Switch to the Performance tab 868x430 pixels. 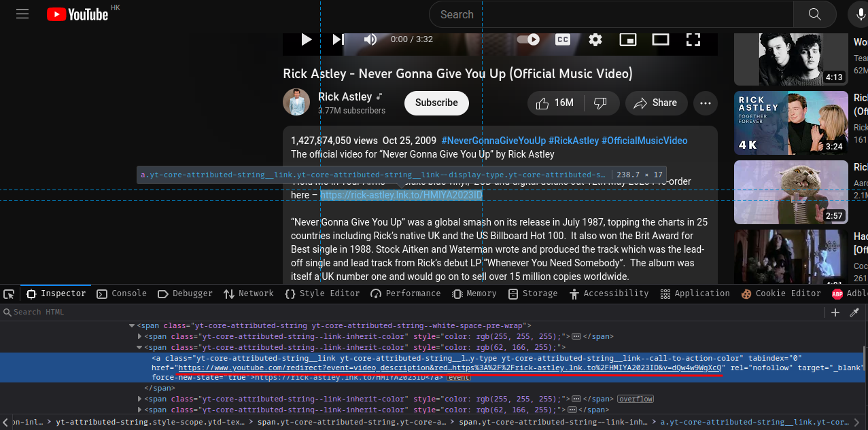(x=406, y=293)
